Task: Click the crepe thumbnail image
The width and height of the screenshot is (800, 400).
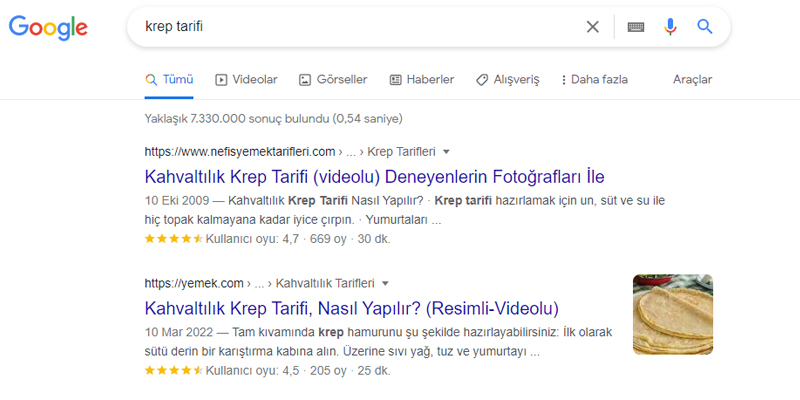Action: (673, 314)
